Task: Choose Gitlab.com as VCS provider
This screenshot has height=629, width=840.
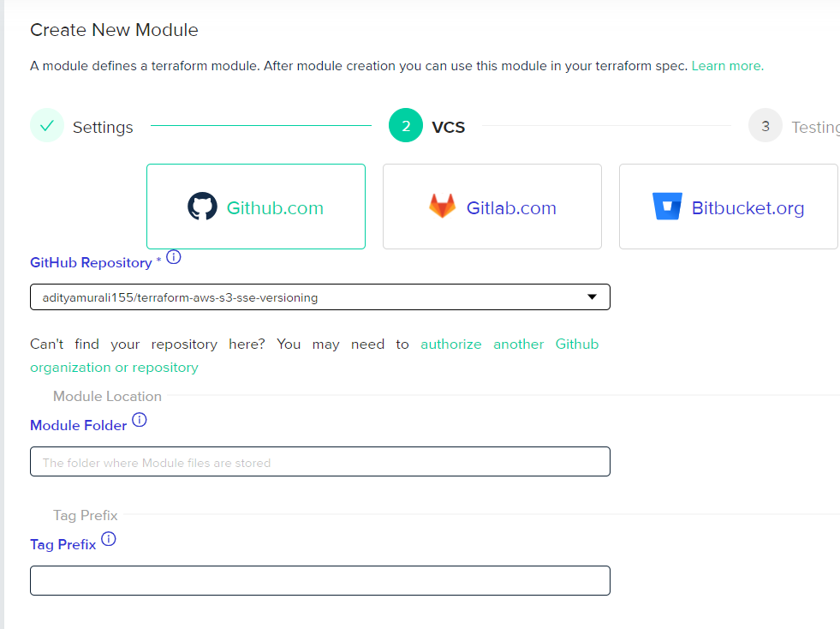Action: pos(492,207)
